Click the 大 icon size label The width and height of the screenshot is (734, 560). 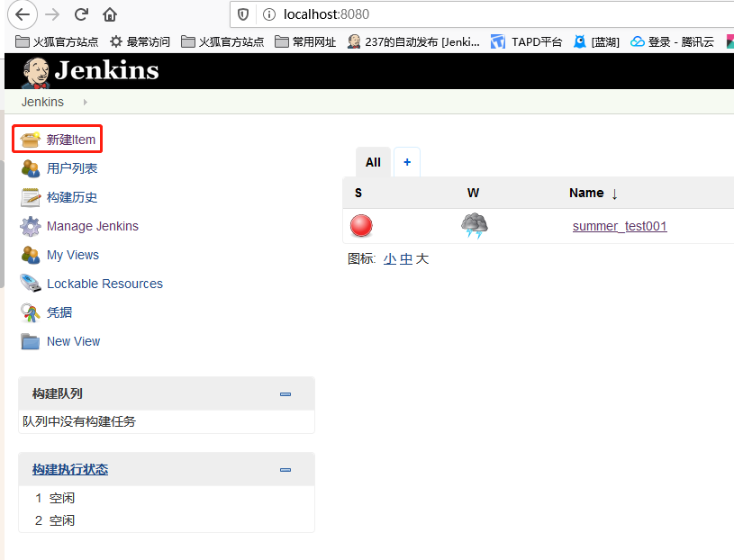(x=422, y=259)
